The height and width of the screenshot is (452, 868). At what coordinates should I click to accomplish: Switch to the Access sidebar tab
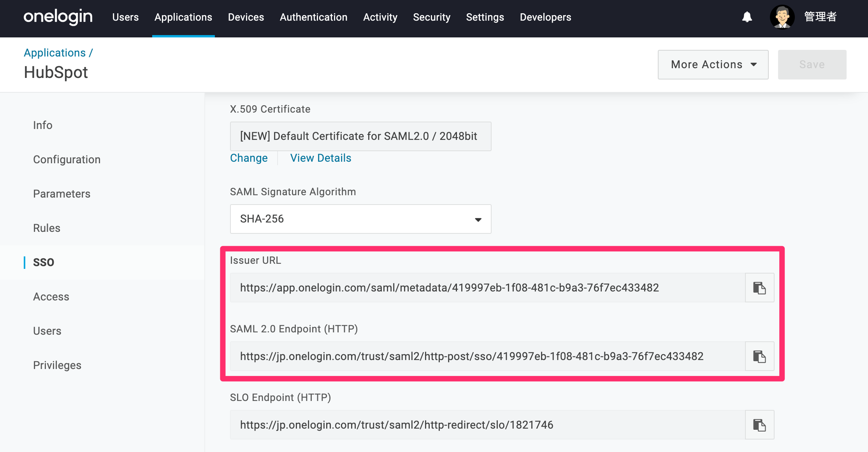[51, 297]
